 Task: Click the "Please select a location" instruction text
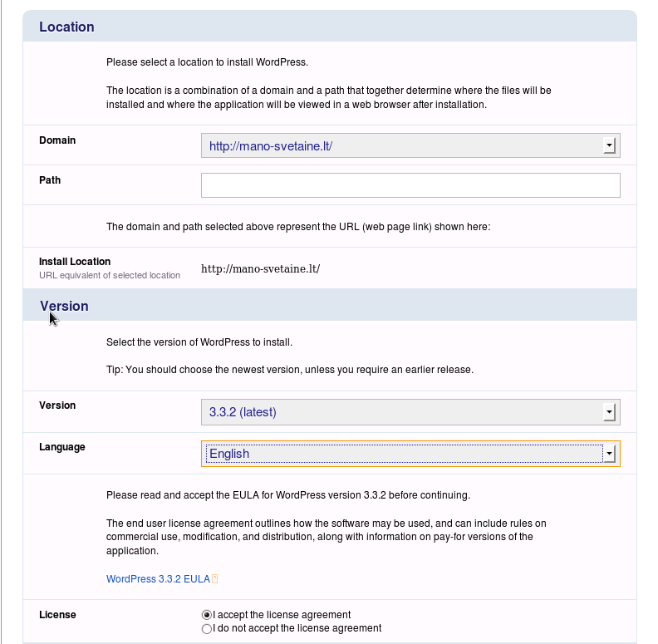pyautogui.click(x=207, y=62)
